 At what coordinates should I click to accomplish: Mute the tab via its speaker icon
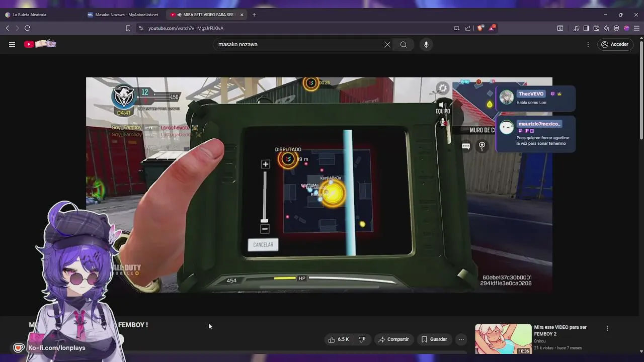(179, 15)
